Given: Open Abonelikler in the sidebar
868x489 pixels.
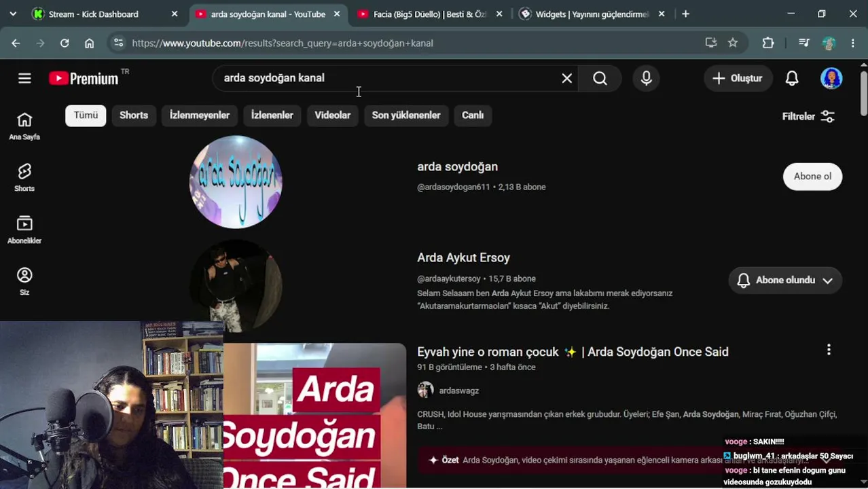Looking at the screenshot, I should point(24,230).
